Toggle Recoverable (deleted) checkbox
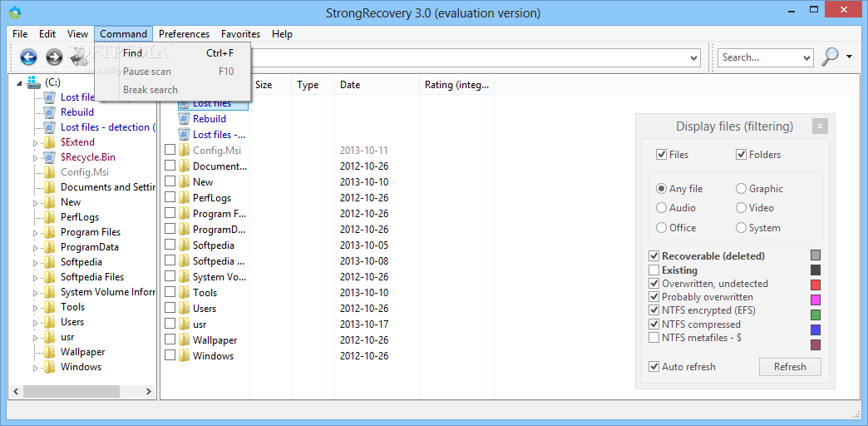Viewport: 868px width, 426px height. (654, 256)
